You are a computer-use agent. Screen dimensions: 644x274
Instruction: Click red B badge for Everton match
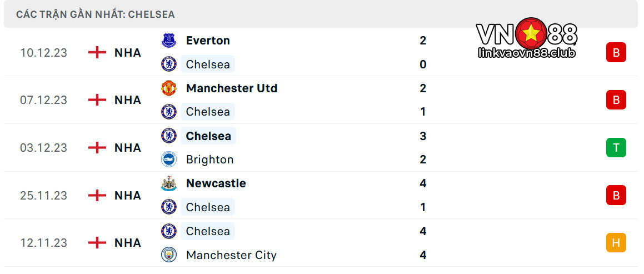[x=616, y=52]
